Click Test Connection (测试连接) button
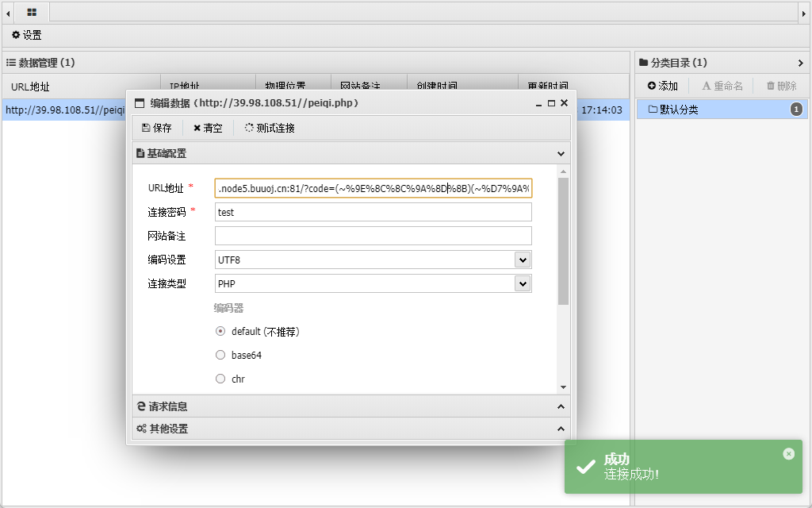This screenshot has width=812, height=508. [270, 128]
